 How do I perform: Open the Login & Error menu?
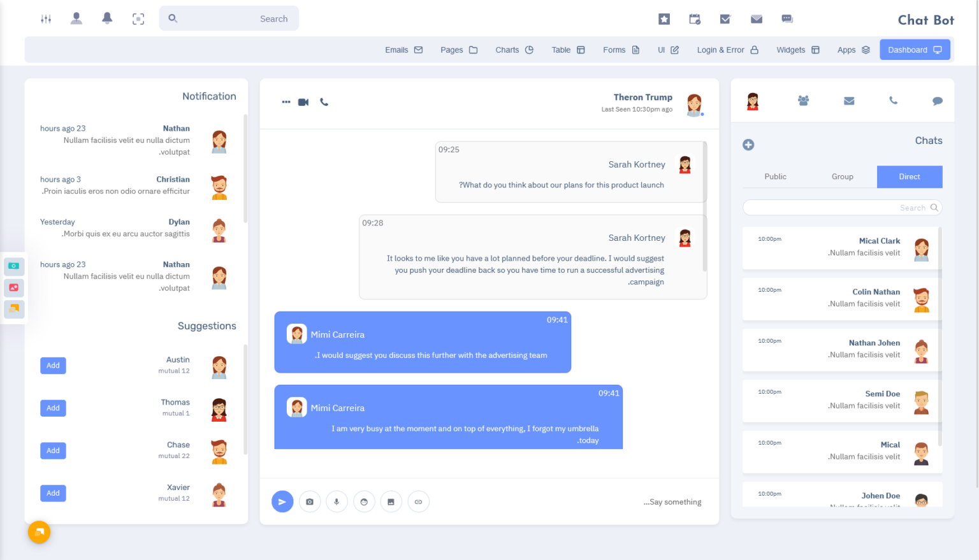[x=727, y=50]
